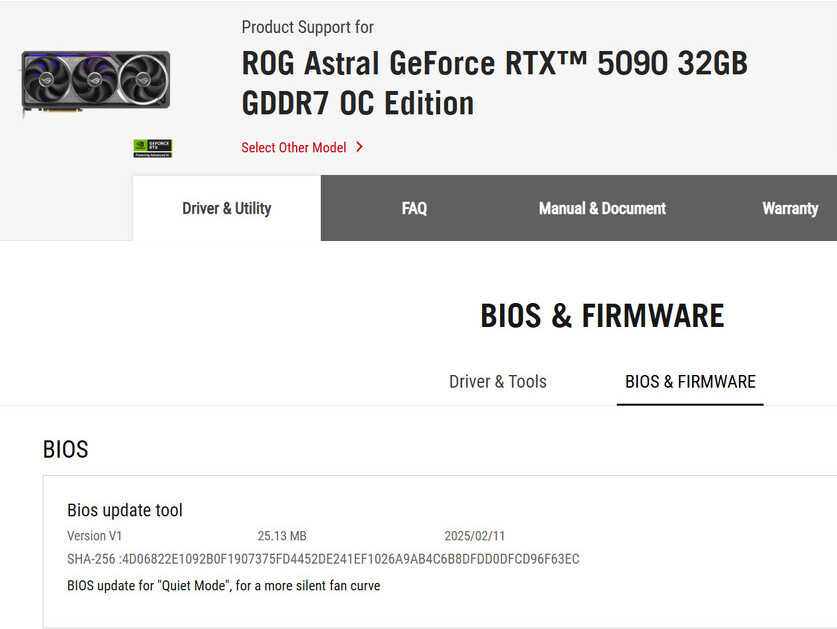Click the Bios update tool entry title
The height and width of the screenshot is (629, 837).
tap(125, 510)
